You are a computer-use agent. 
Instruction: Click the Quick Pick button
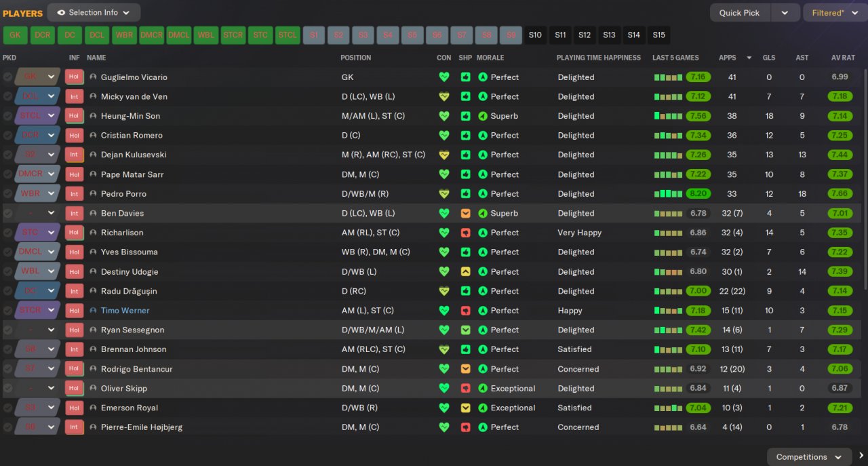[739, 13]
